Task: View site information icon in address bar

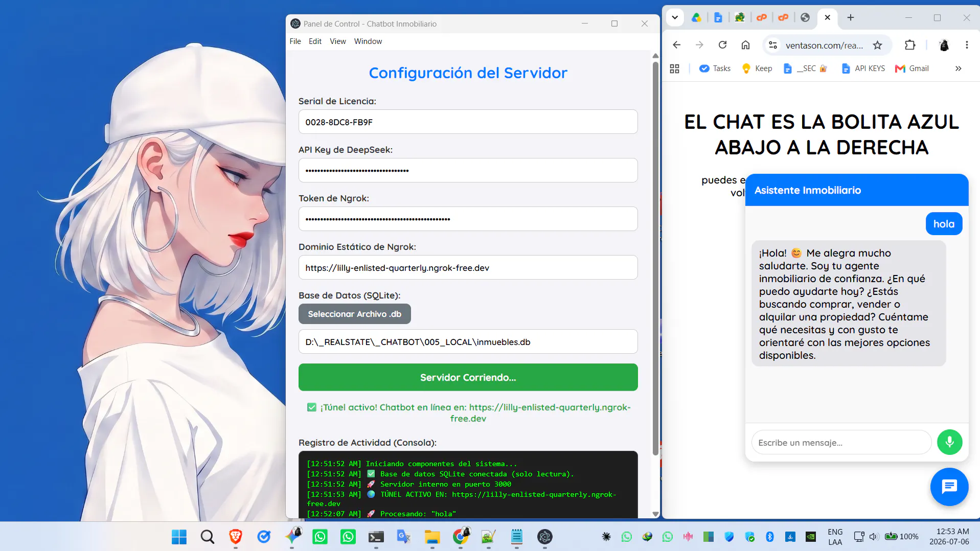Action: (x=773, y=45)
